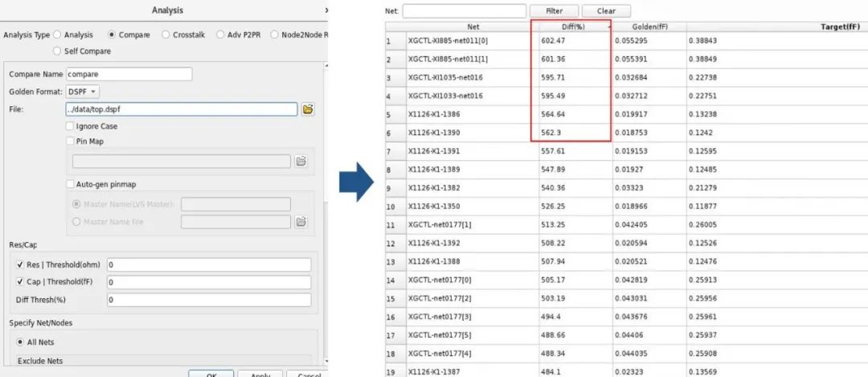The height and width of the screenshot is (377, 868).
Task: Select the Master Name(LVS Master) radio option
Action: pos(76,204)
